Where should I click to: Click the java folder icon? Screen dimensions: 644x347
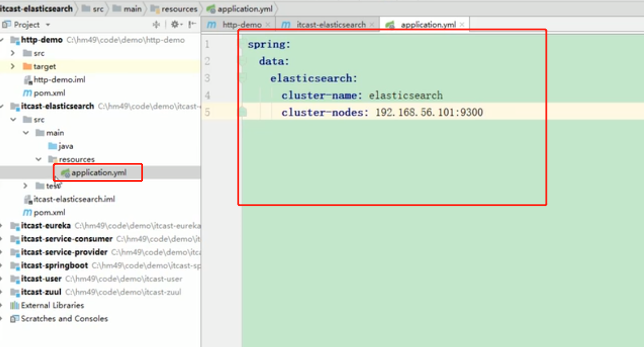52,146
